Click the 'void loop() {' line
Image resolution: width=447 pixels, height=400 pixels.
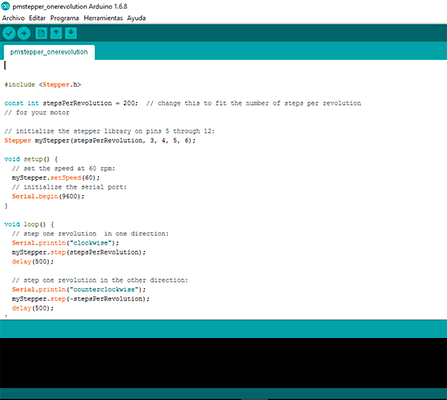pyautogui.click(x=29, y=225)
